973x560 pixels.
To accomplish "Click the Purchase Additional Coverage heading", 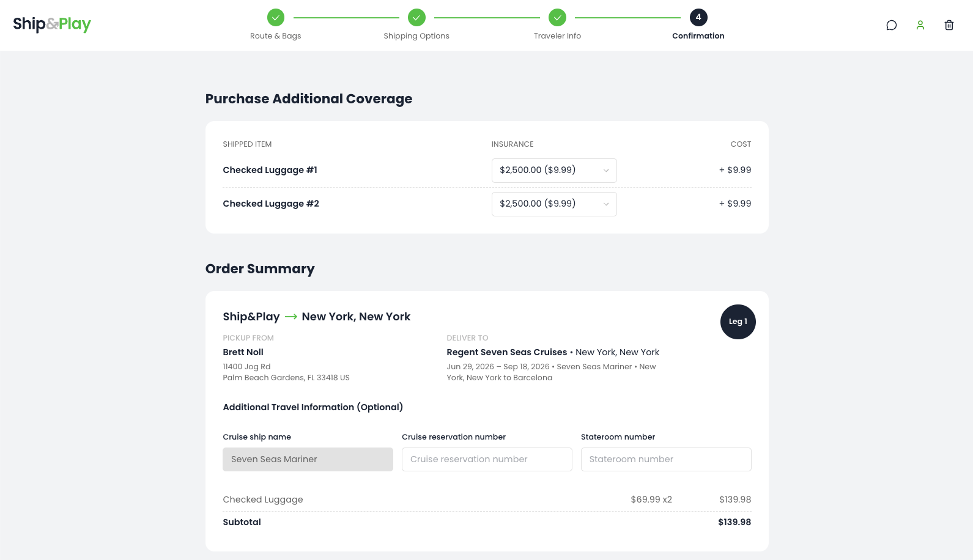I will [309, 99].
